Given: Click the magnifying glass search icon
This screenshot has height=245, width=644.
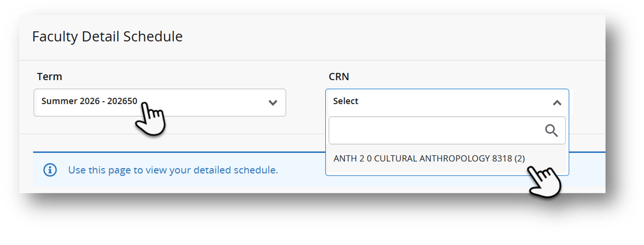Looking at the screenshot, I should (551, 131).
